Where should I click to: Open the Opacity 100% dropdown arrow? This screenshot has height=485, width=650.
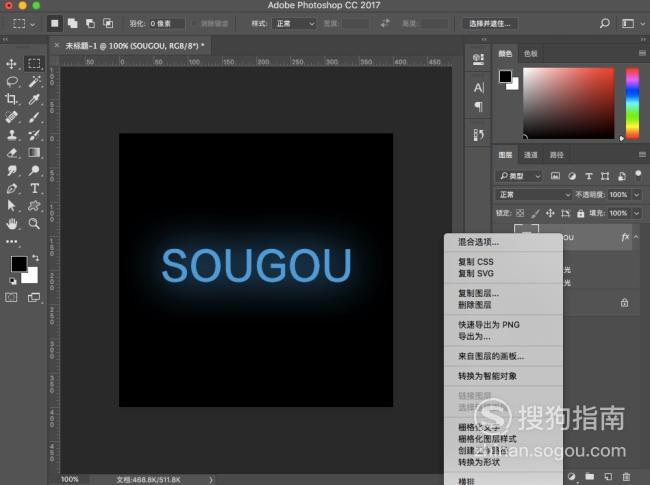(637, 195)
